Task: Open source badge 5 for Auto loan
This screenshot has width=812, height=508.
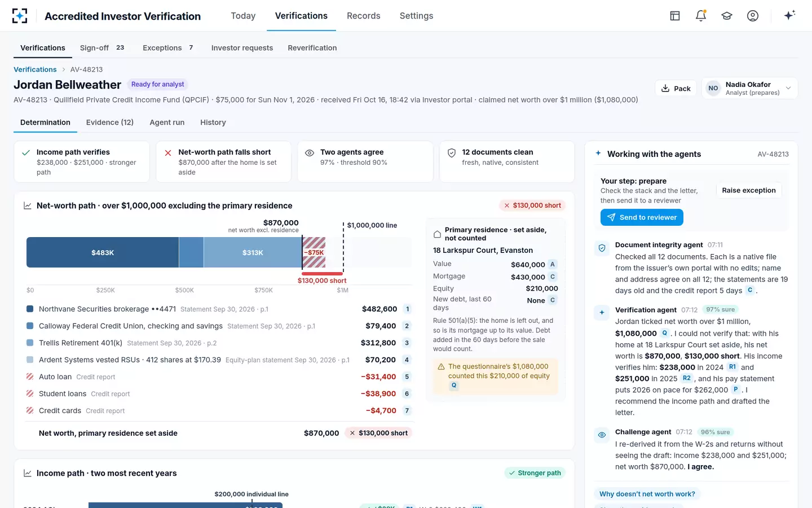Action: tap(407, 377)
